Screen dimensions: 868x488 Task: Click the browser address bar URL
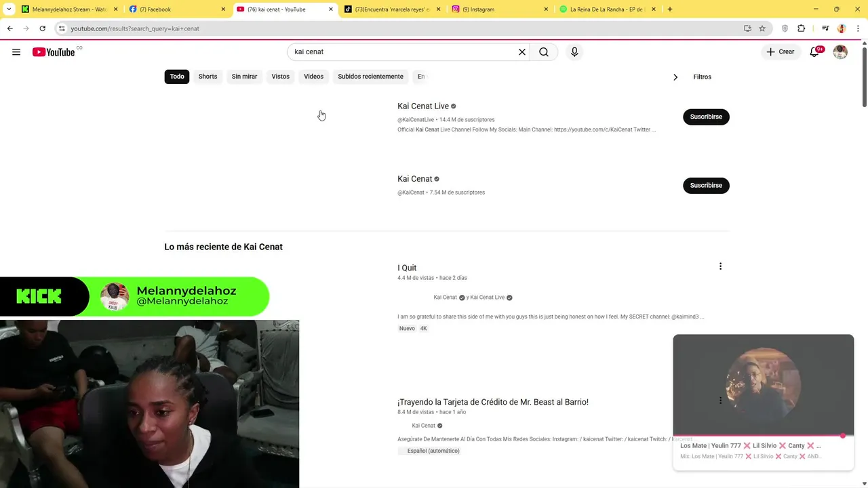coord(135,28)
